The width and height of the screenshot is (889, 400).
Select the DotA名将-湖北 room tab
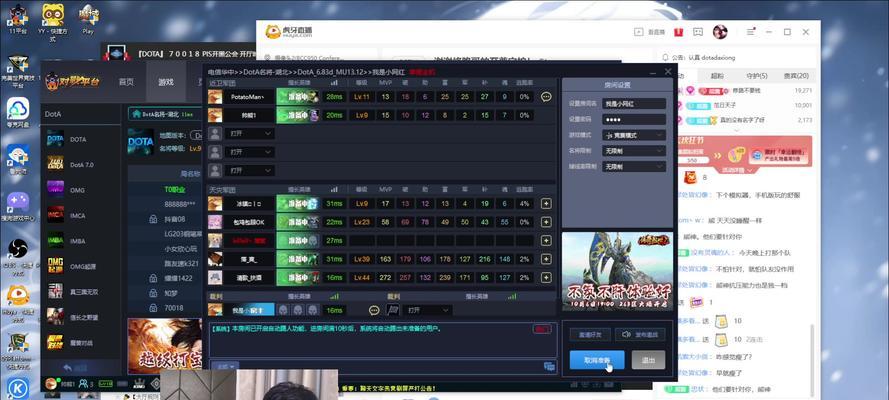coord(164,114)
